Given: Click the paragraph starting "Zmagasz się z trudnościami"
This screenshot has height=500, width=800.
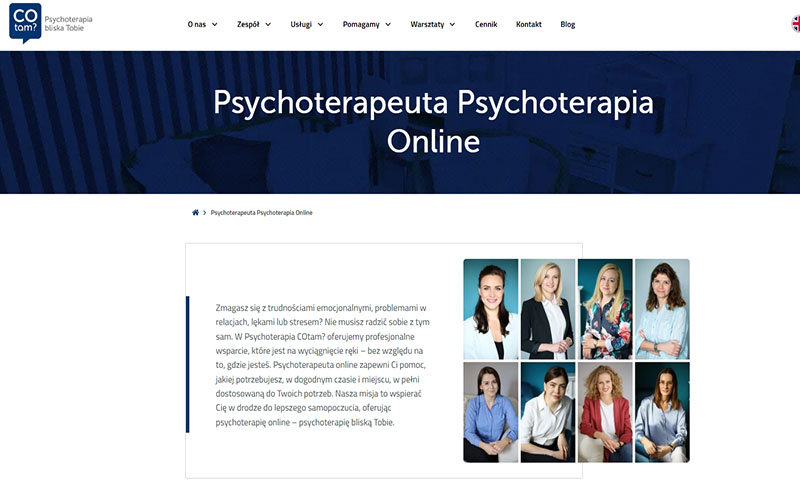Looking at the screenshot, I should point(322,365).
